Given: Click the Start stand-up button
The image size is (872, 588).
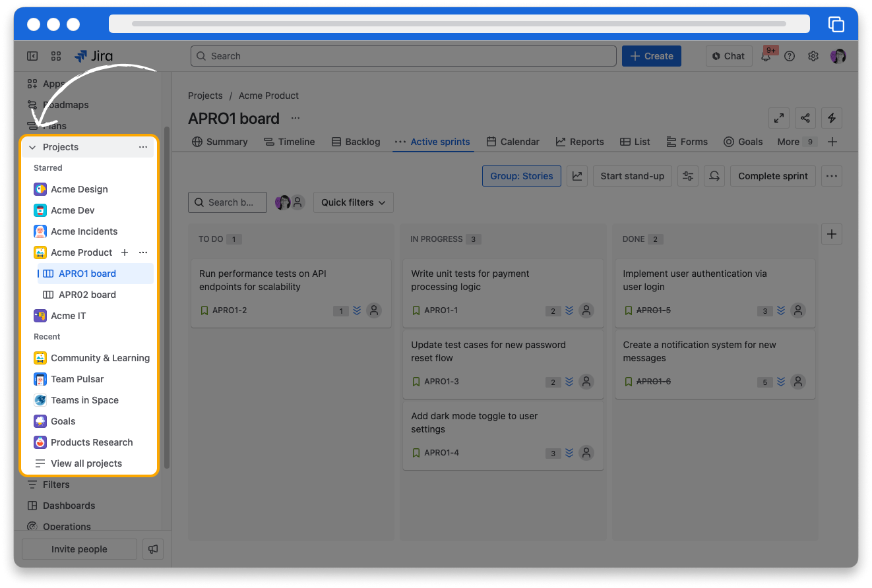Looking at the screenshot, I should pos(633,176).
